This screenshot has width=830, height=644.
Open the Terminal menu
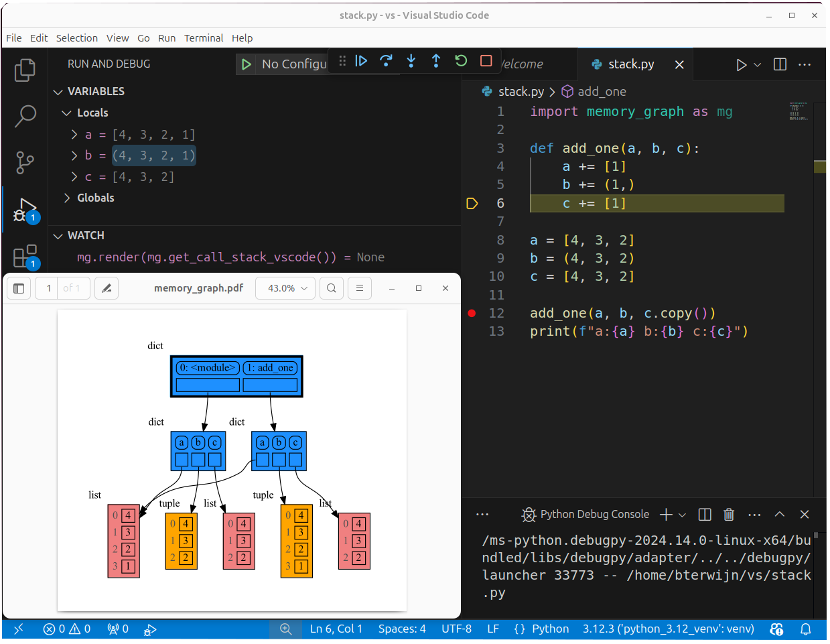[204, 38]
